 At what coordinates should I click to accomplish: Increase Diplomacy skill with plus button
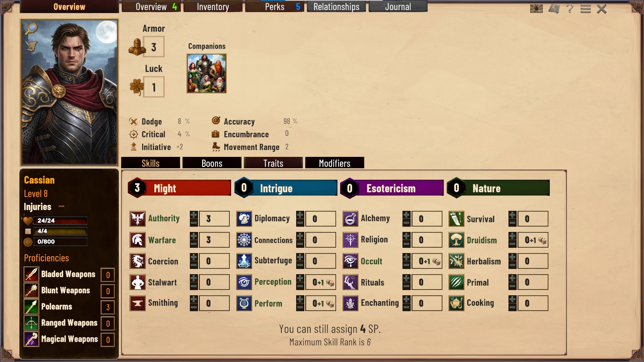tap(300, 215)
